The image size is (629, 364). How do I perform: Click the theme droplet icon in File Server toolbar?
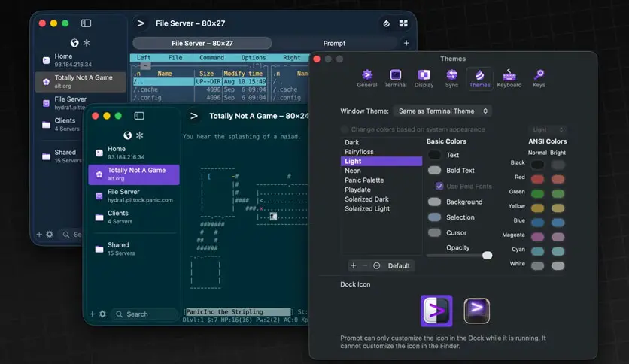[x=386, y=23]
